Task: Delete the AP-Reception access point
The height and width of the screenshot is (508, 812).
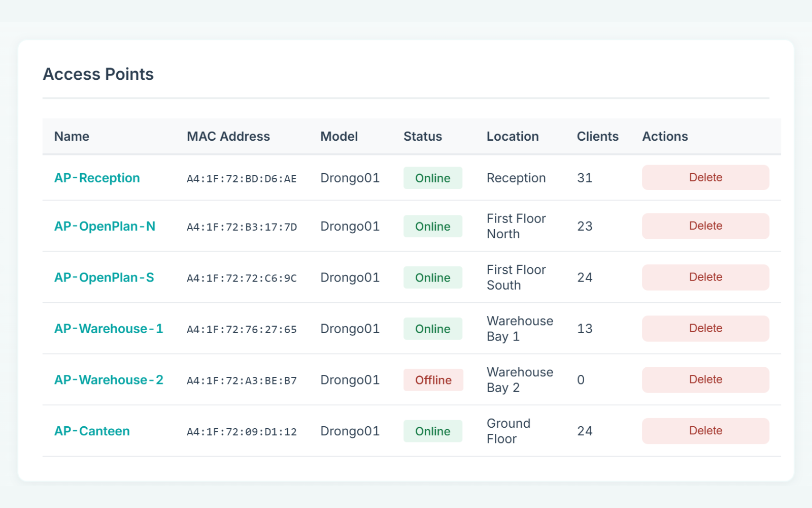Action: point(705,177)
